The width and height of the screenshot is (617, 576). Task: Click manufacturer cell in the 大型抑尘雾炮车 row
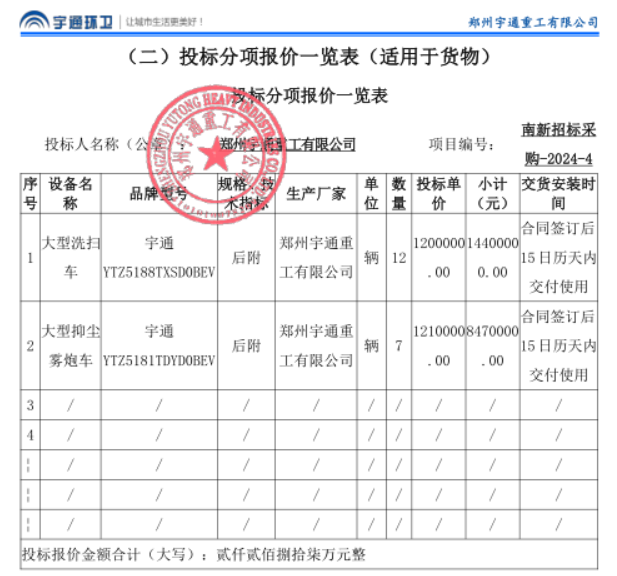click(316, 346)
